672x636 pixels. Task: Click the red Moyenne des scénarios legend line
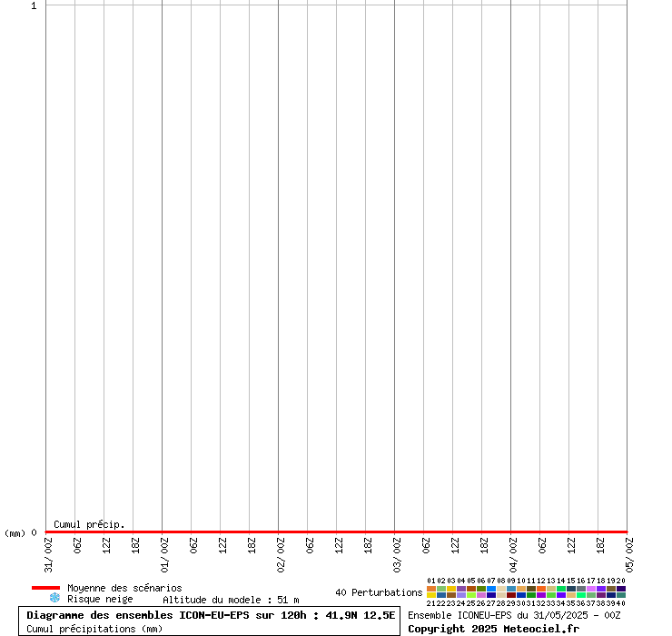pos(45,588)
